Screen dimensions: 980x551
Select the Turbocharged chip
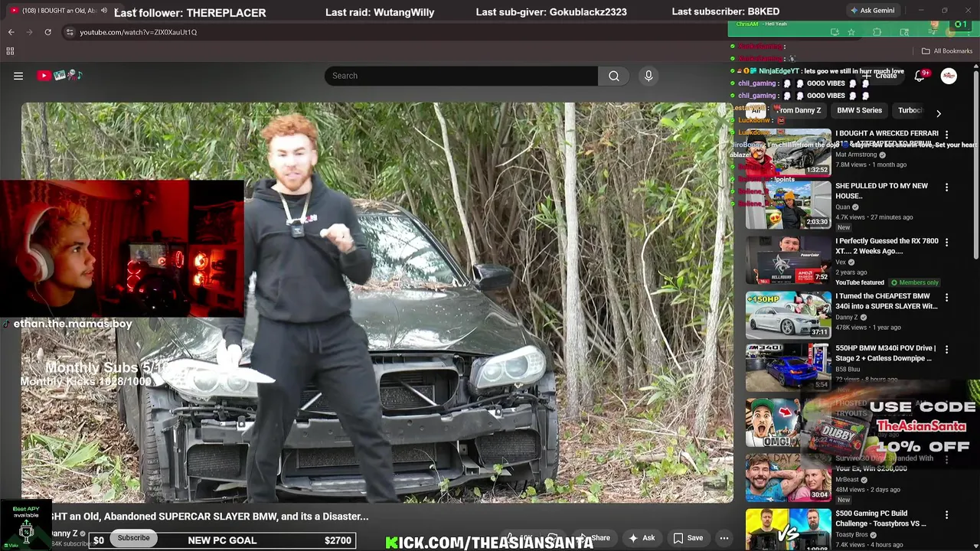click(910, 110)
